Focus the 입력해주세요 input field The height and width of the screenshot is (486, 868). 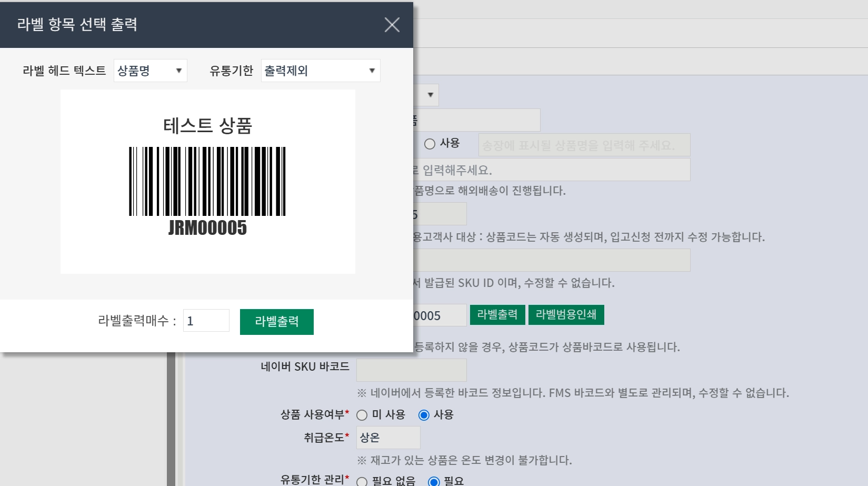pos(552,170)
